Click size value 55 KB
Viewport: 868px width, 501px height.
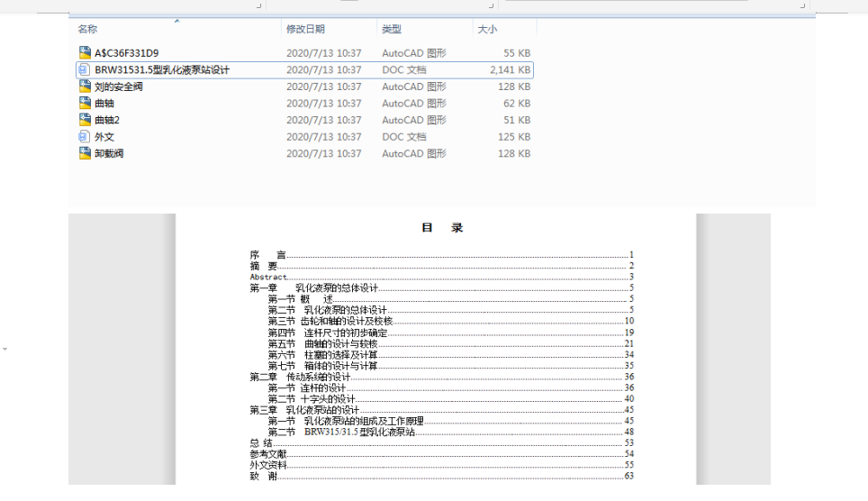click(517, 53)
